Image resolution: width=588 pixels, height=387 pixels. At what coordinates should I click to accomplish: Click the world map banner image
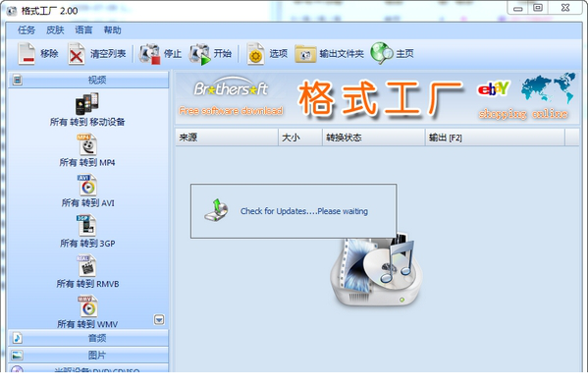click(x=548, y=88)
